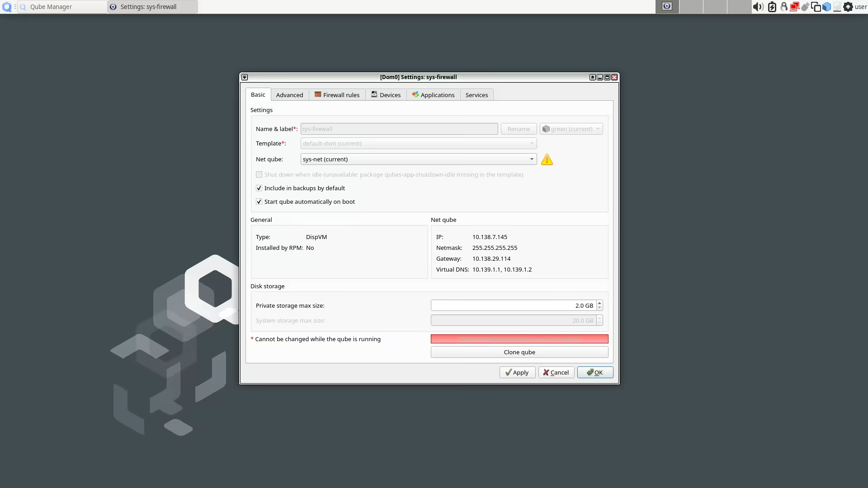Open the Qubes clipboard tray icon
This screenshot has height=488, width=868.
(x=816, y=7)
